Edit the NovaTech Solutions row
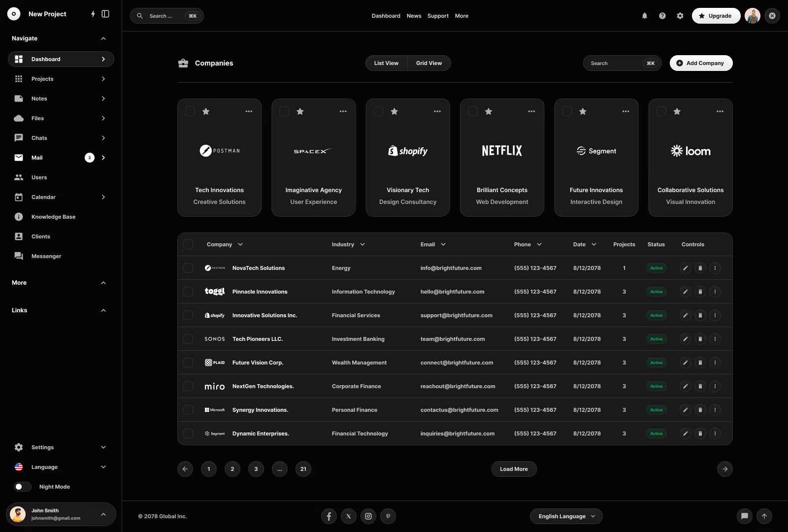 point(686,268)
